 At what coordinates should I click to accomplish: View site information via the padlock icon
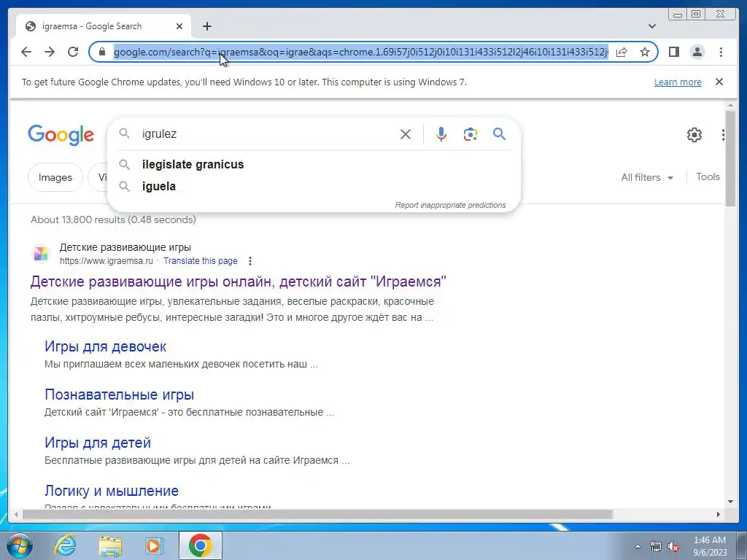(x=101, y=52)
